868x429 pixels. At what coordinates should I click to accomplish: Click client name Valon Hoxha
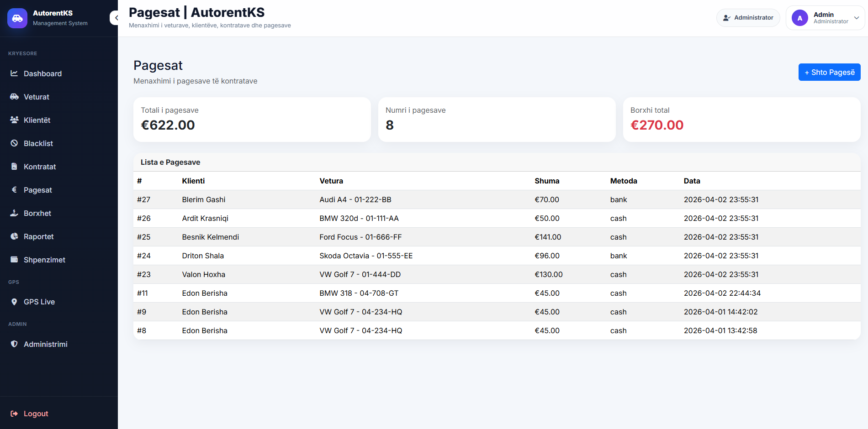coord(203,274)
